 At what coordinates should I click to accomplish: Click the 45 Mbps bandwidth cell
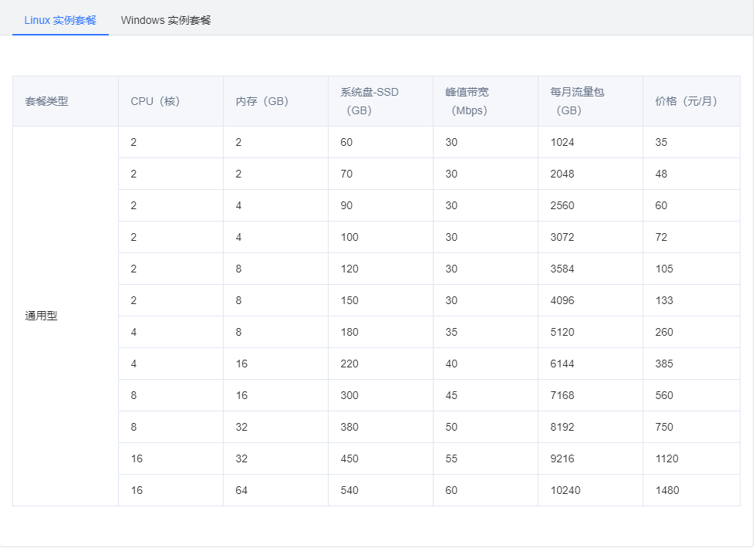(x=451, y=395)
